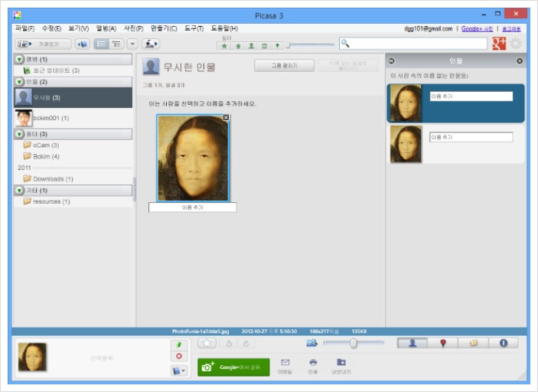Collapse People panel with double-arrow icon

coord(391,60)
